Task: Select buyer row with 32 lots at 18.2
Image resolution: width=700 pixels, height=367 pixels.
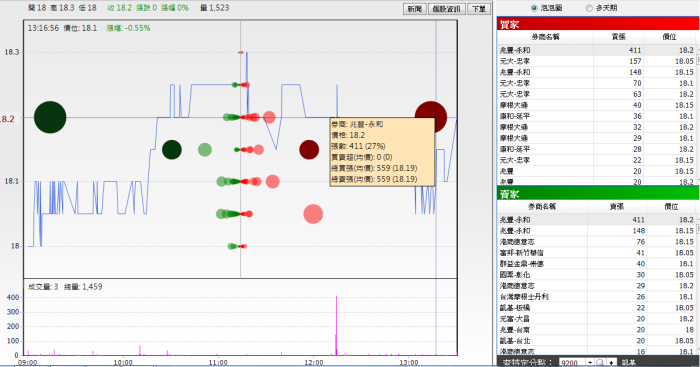Action: click(596, 127)
